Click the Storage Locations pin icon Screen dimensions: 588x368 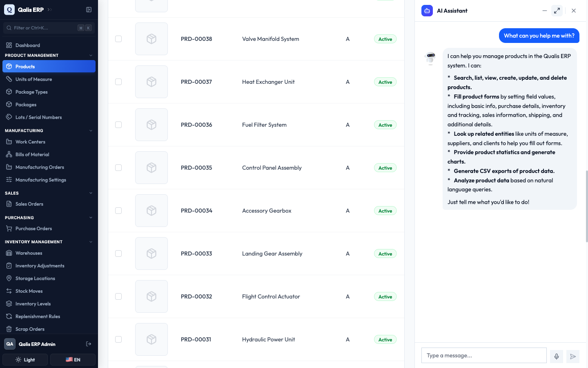point(9,278)
